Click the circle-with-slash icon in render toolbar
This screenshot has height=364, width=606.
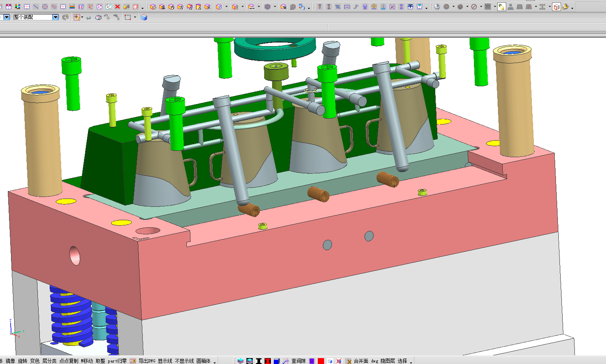coord(474,7)
